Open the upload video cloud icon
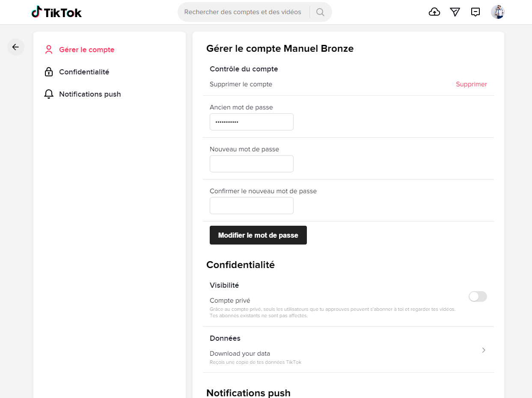The image size is (532, 398). (434, 12)
